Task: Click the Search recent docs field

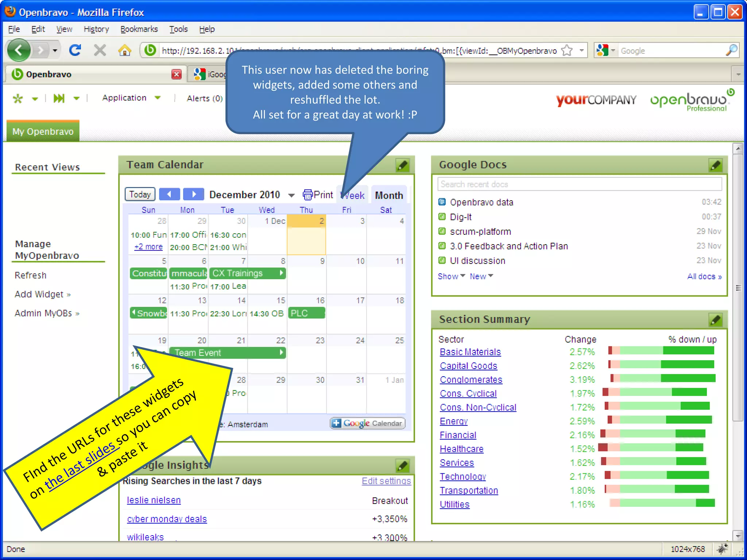Action: pos(579,184)
